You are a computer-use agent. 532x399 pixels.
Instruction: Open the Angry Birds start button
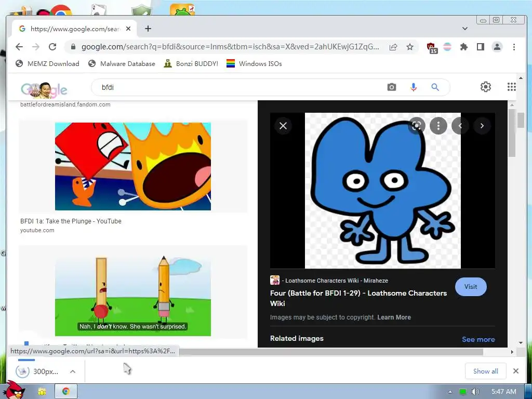click(x=14, y=390)
